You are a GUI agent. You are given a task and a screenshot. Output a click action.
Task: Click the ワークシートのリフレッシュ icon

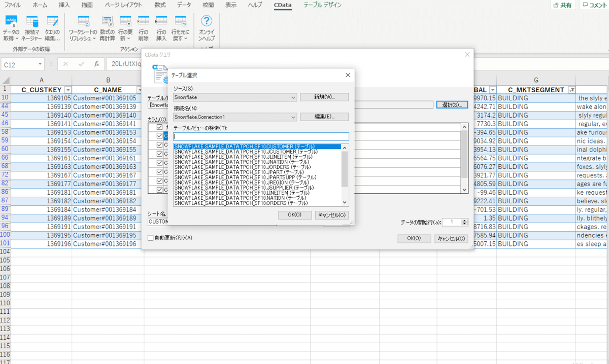click(x=83, y=21)
